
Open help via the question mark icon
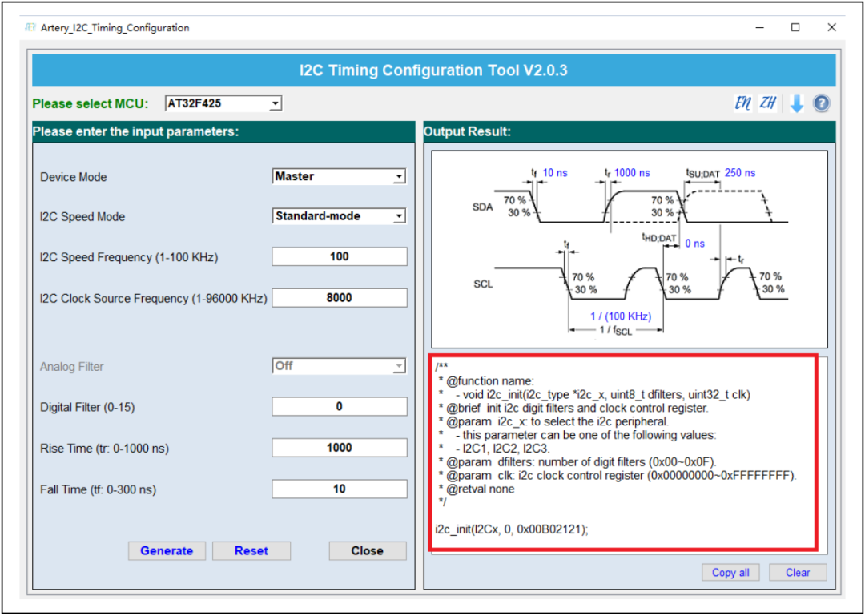click(x=821, y=103)
